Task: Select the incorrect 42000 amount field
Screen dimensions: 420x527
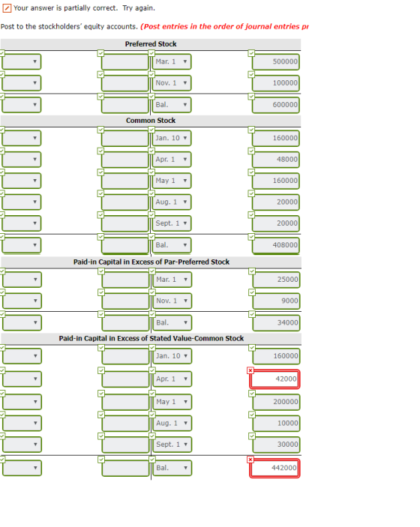Action: pos(274,379)
